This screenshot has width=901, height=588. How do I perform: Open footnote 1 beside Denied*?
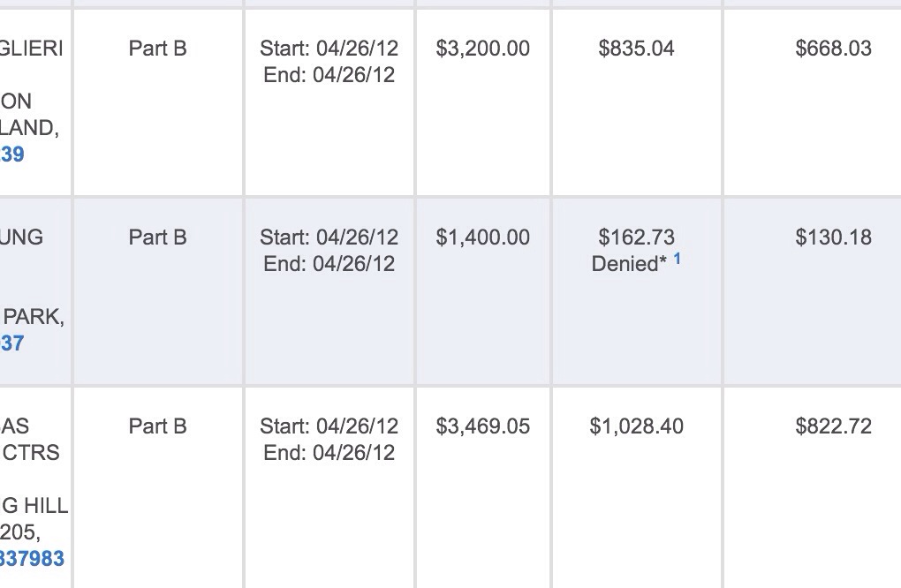pyautogui.click(x=678, y=260)
